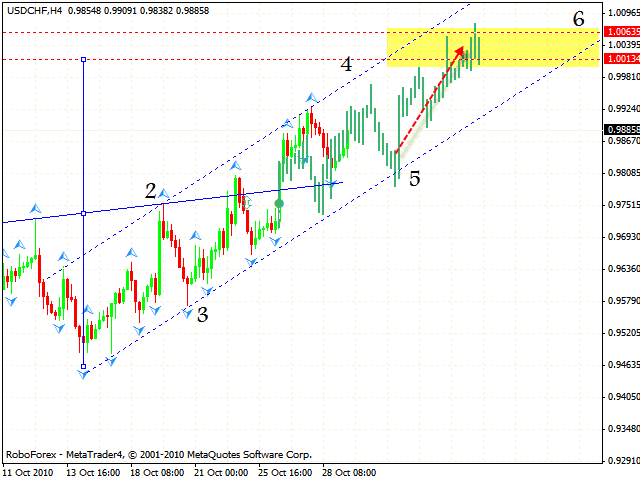This screenshot has width=640, height=480.
Task: Click the 1.00965 price axis value
Action: click(623, 13)
